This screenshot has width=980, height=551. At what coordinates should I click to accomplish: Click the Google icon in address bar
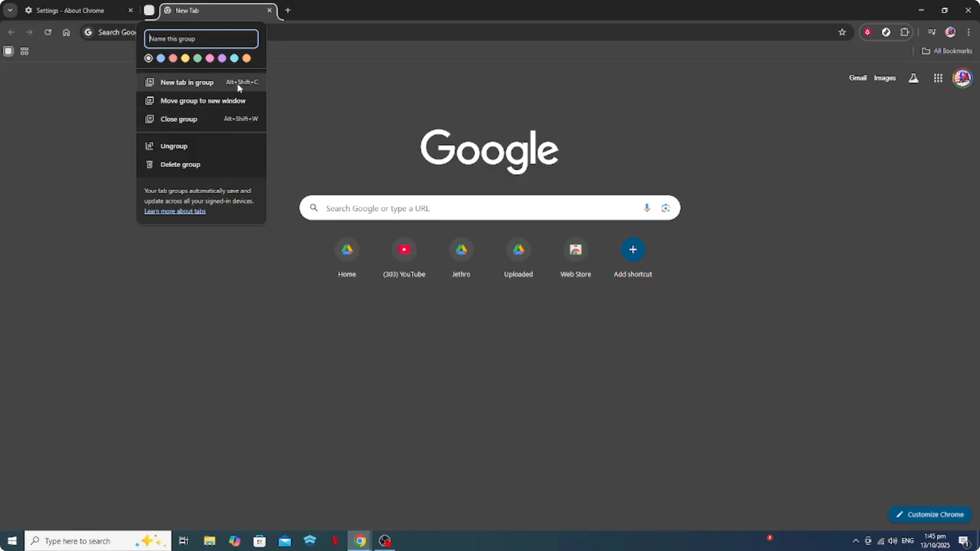pyautogui.click(x=88, y=32)
